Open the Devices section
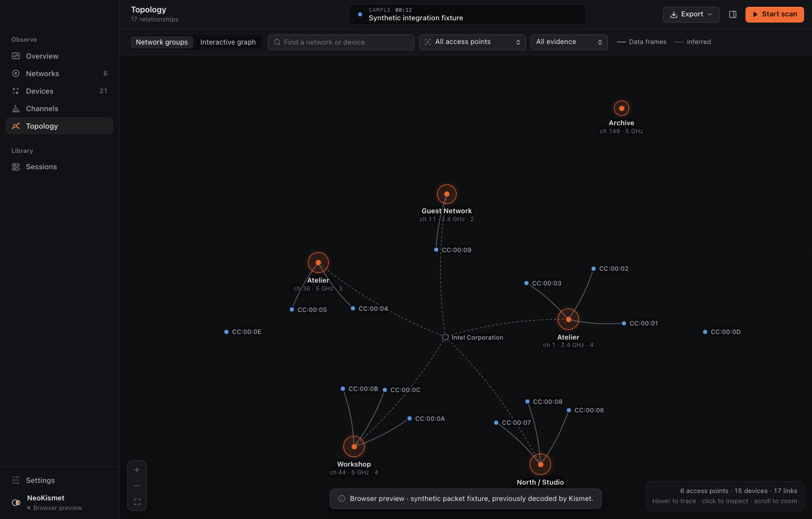 point(59,91)
